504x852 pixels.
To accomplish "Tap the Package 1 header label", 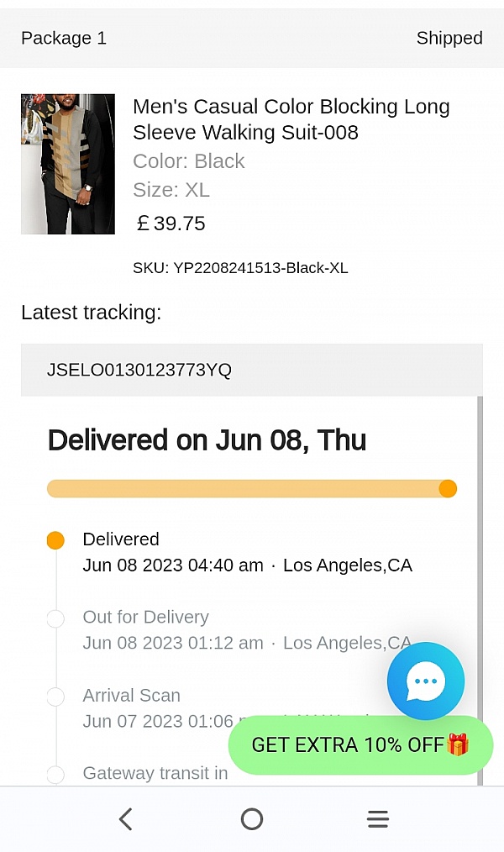I will (x=64, y=38).
